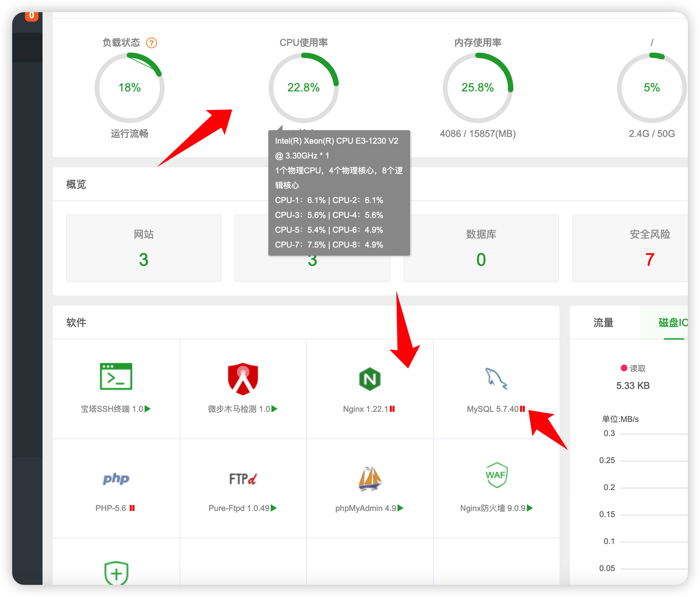Screen dimensions: 700x597
Task: Open the 数据库 overview card
Action: point(481,248)
